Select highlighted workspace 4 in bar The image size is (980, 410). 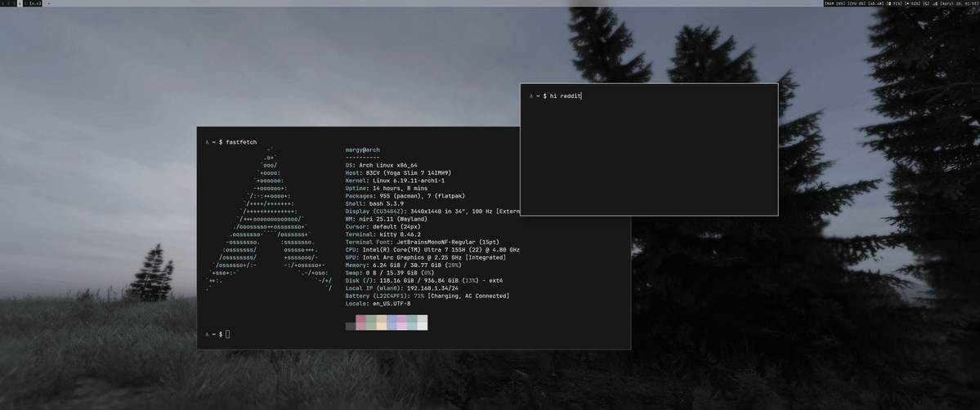click(20, 3)
